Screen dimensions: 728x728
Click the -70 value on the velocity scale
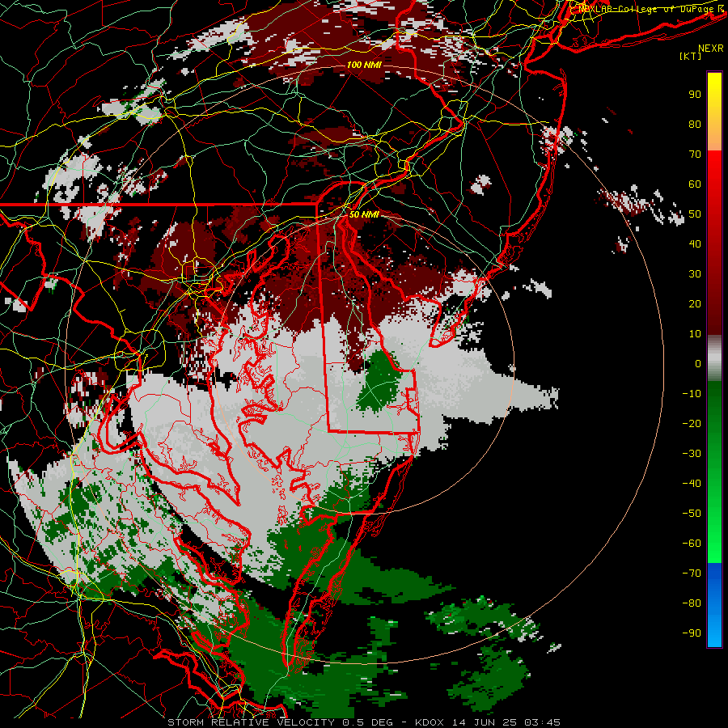point(692,574)
